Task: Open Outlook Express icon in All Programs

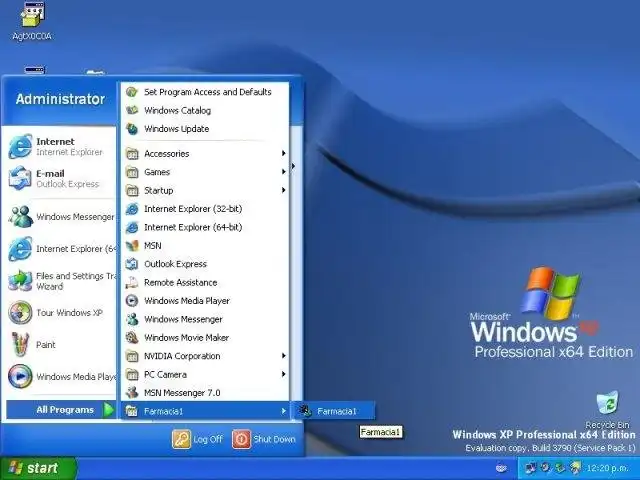Action: (x=132, y=264)
